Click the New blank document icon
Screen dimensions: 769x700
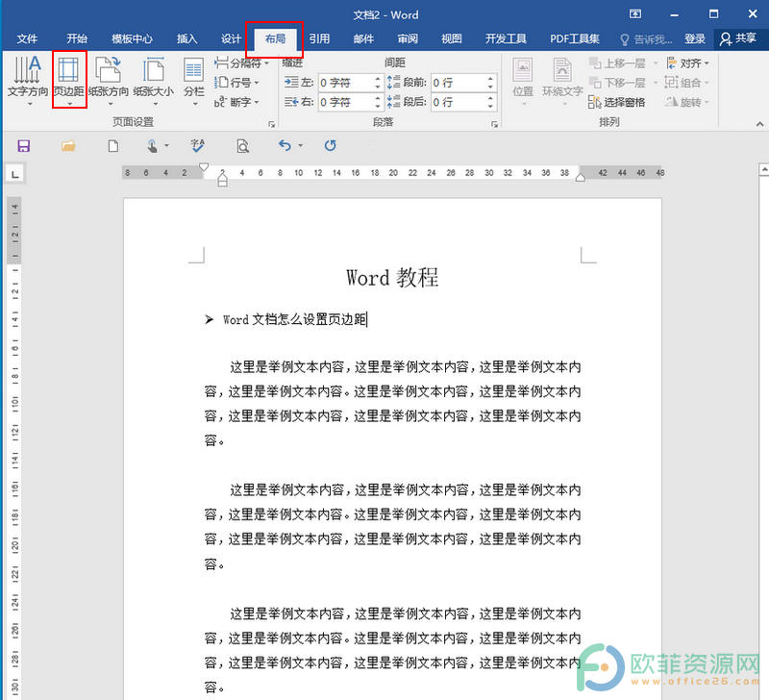point(113,146)
